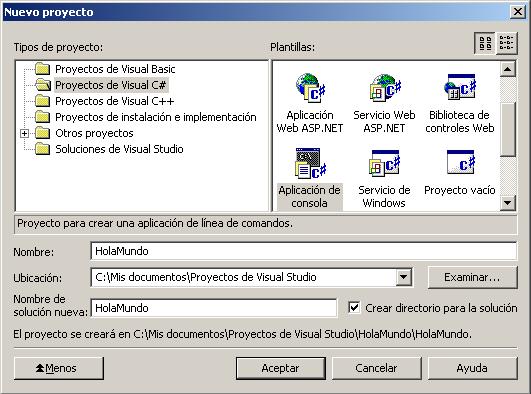
Task: Click 'Servicio de Windows' label text
Action: [x=384, y=196]
